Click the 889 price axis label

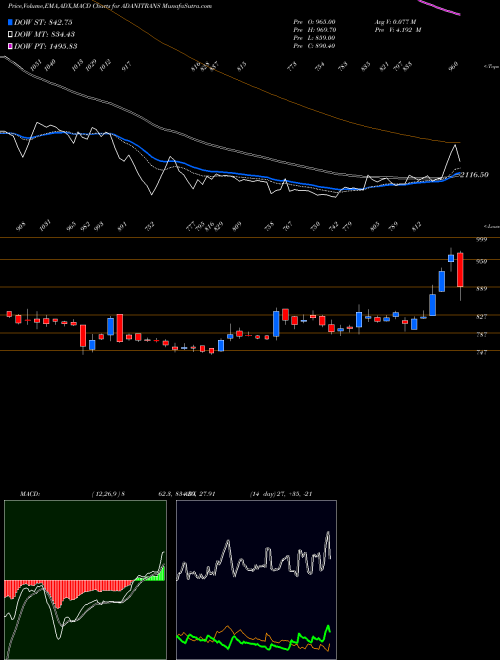(x=481, y=289)
